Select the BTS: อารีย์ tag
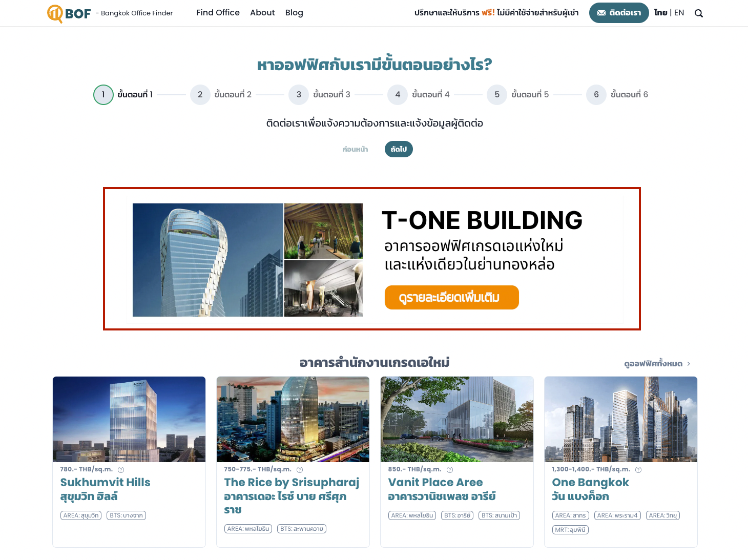This screenshot has width=748, height=560. (457, 515)
